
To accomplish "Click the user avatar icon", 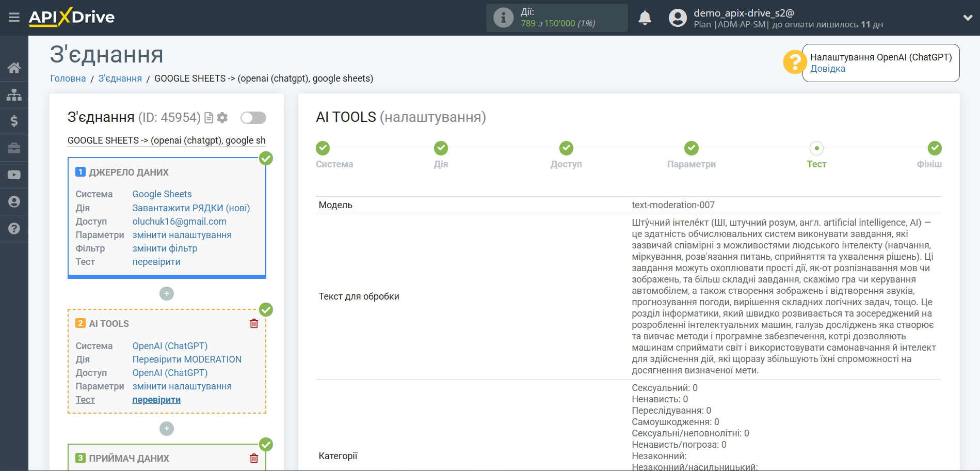I will [x=678, y=18].
